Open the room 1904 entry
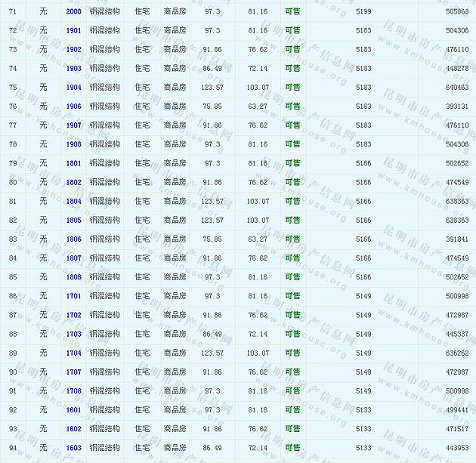Image resolution: width=476 pixels, height=463 pixels. pyautogui.click(x=73, y=88)
